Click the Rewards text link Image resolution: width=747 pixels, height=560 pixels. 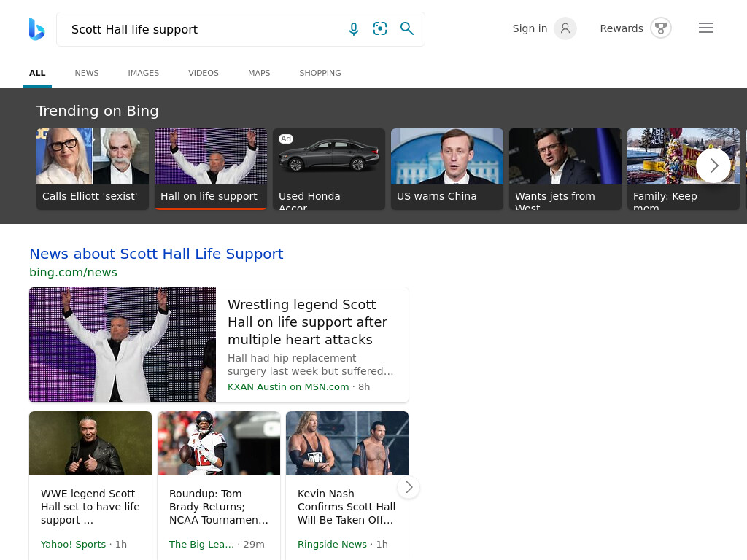(622, 28)
